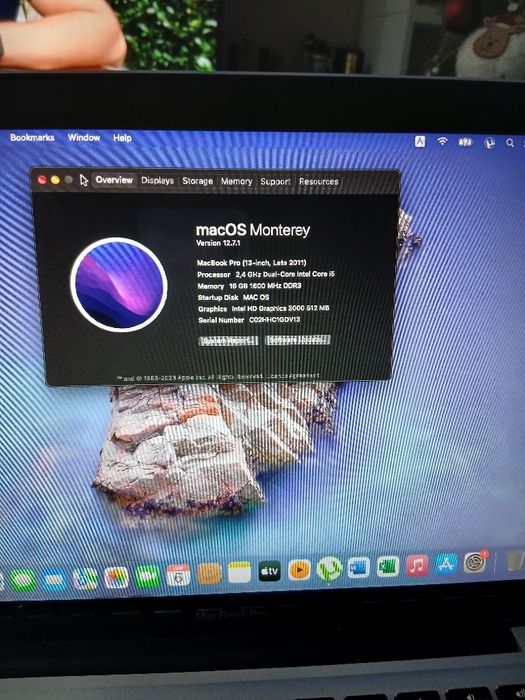Switch to the Displays tab
Image resolution: width=525 pixels, height=700 pixels.
pos(158,180)
